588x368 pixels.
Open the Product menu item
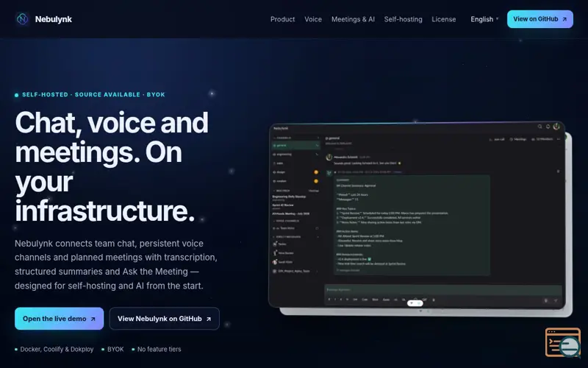click(x=282, y=19)
